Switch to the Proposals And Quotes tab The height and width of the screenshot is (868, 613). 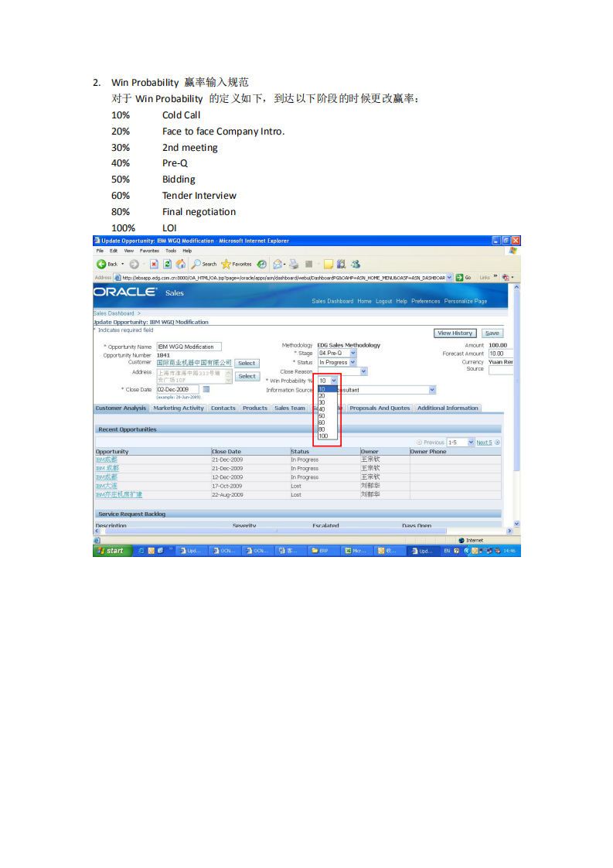coord(380,408)
